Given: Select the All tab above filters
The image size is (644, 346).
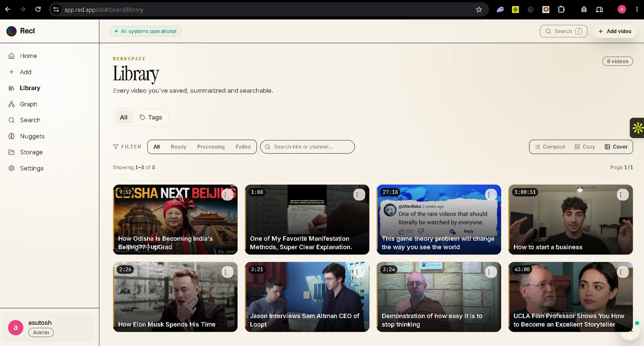Looking at the screenshot, I should tap(124, 117).
